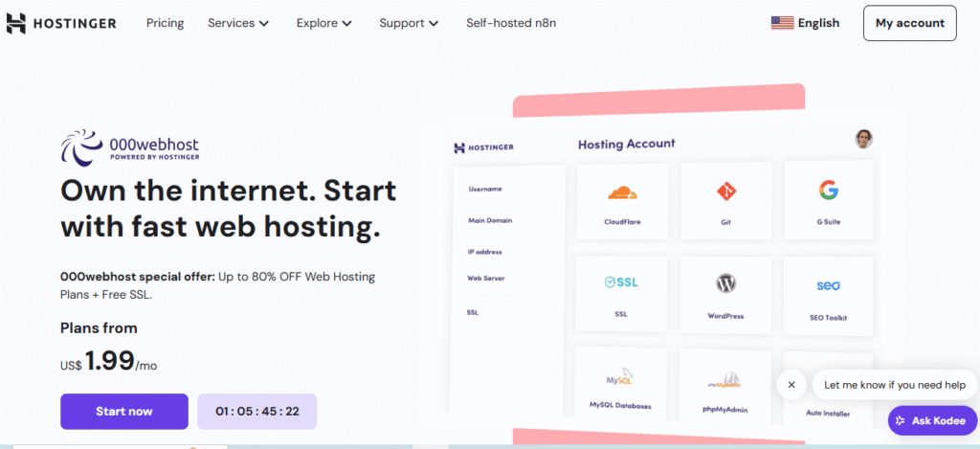Open Self-hosted n8n link

pyautogui.click(x=511, y=23)
